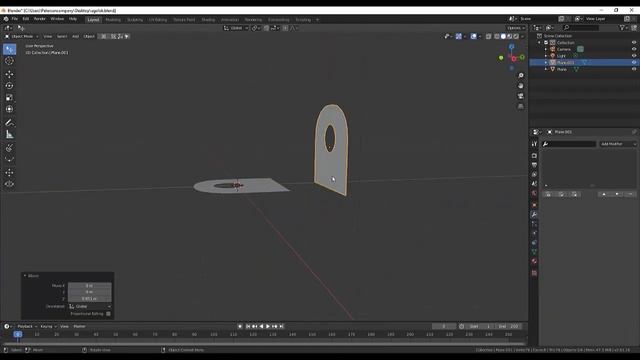Select the Rotate tool
The height and width of the screenshot is (360, 640).
point(9,86)
